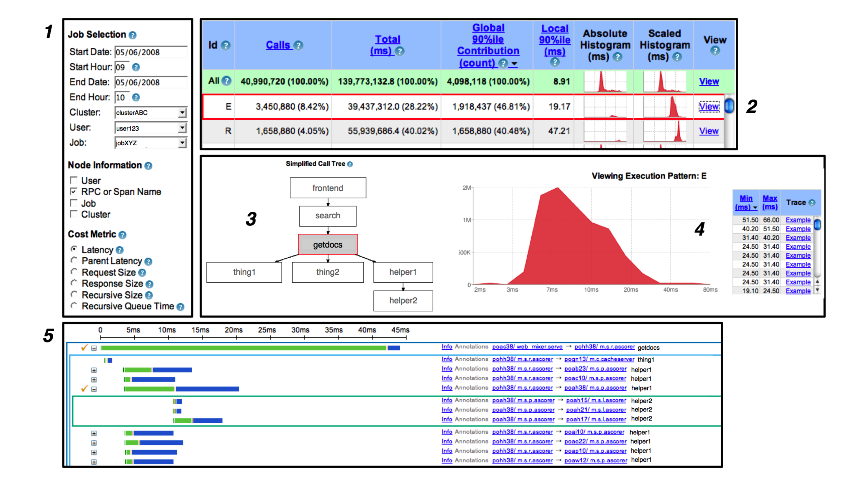
Task: Open help icon in Trace column header
Action: 812,203
